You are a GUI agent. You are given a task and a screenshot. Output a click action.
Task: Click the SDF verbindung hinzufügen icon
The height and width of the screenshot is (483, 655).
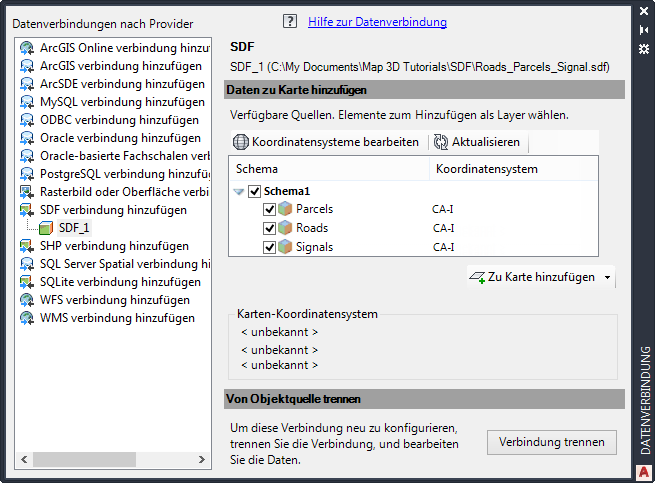click(x=27, y=210)
